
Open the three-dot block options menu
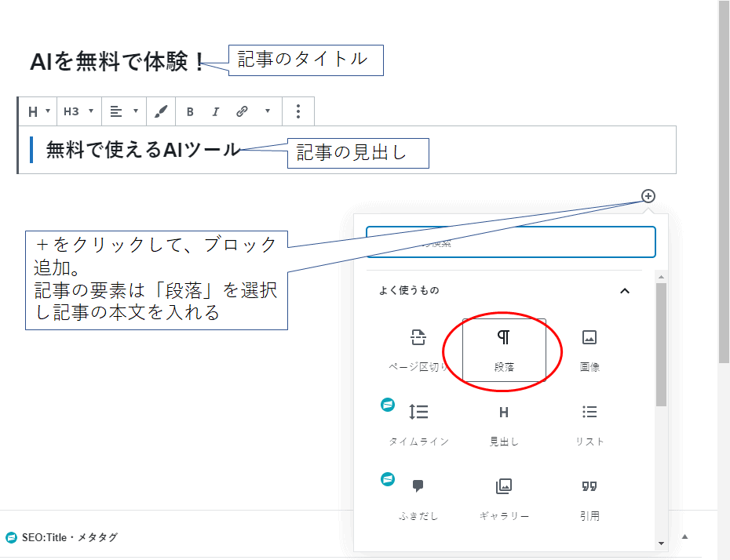coord(298,112)
